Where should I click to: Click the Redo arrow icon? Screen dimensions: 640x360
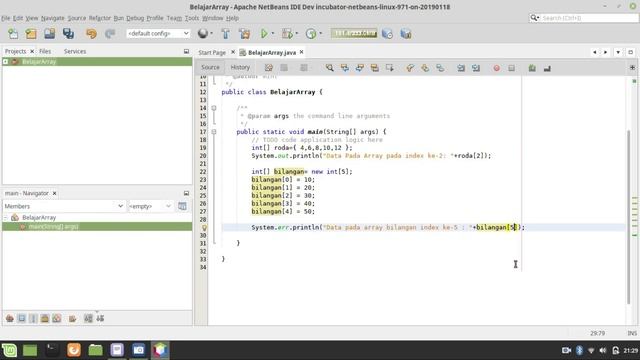(x=109, y=34)
